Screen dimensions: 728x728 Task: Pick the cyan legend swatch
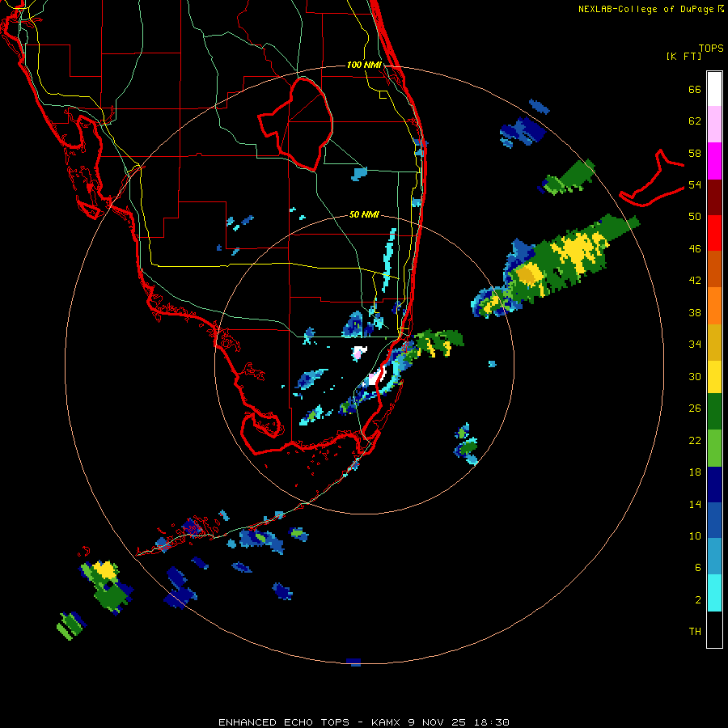pyautogui.click(x=714, y=593)
